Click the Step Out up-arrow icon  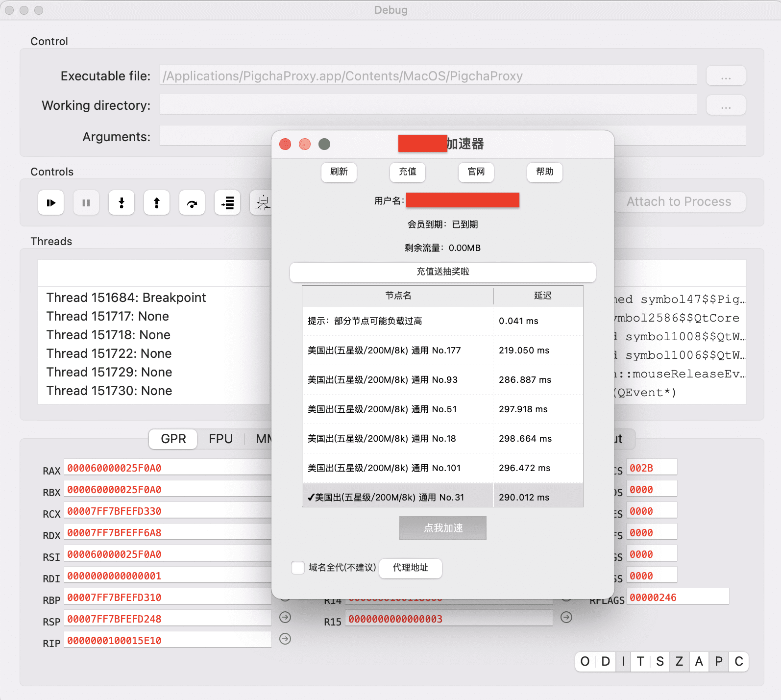157,202
